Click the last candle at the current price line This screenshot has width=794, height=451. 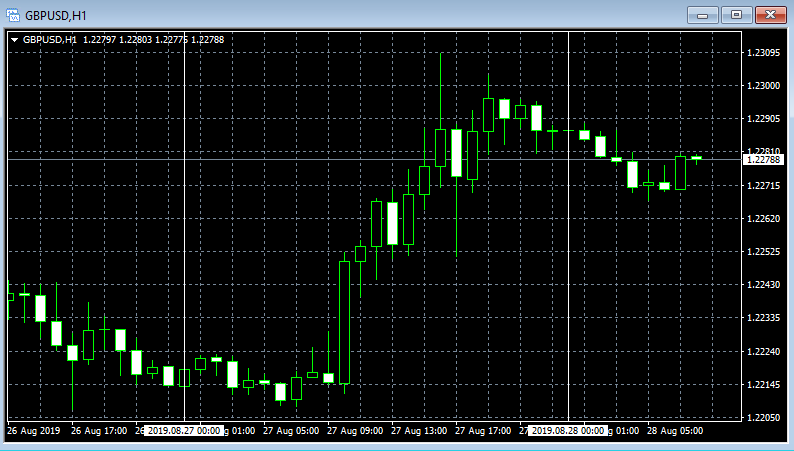click(697, 158)
